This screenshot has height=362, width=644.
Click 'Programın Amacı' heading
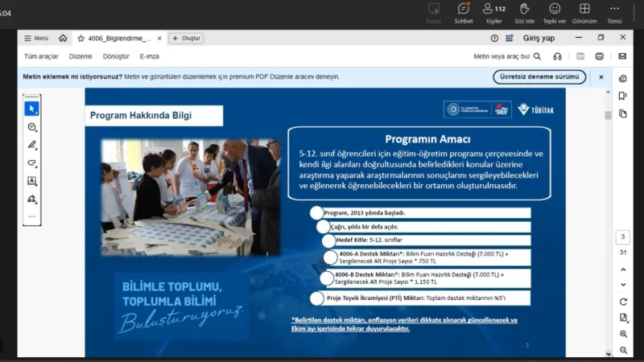tap(427, 139)
